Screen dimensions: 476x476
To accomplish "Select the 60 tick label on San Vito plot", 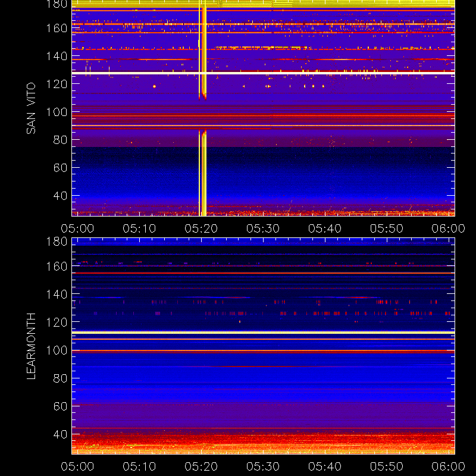I will 60,168.
